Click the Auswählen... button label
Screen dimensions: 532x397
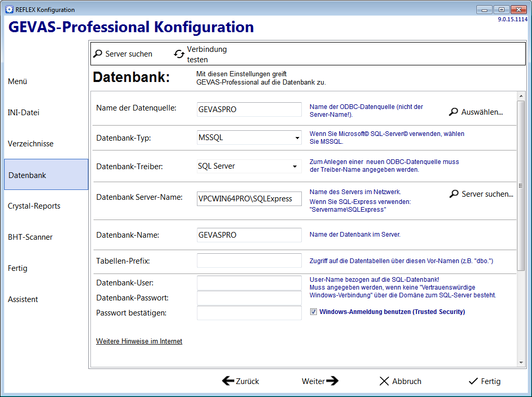coord(482,112)
